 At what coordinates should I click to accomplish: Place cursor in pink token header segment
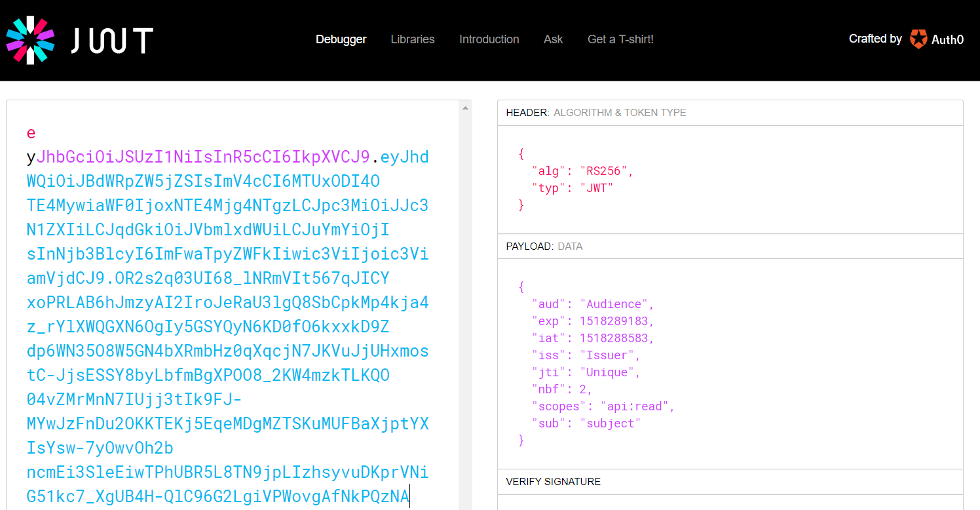point(203,157)
